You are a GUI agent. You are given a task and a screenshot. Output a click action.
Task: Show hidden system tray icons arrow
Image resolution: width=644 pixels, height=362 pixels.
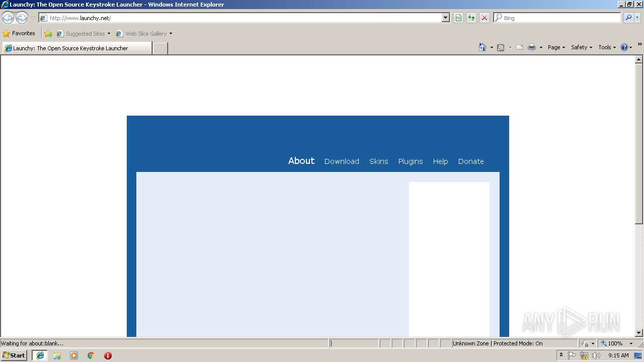[561, 355]
